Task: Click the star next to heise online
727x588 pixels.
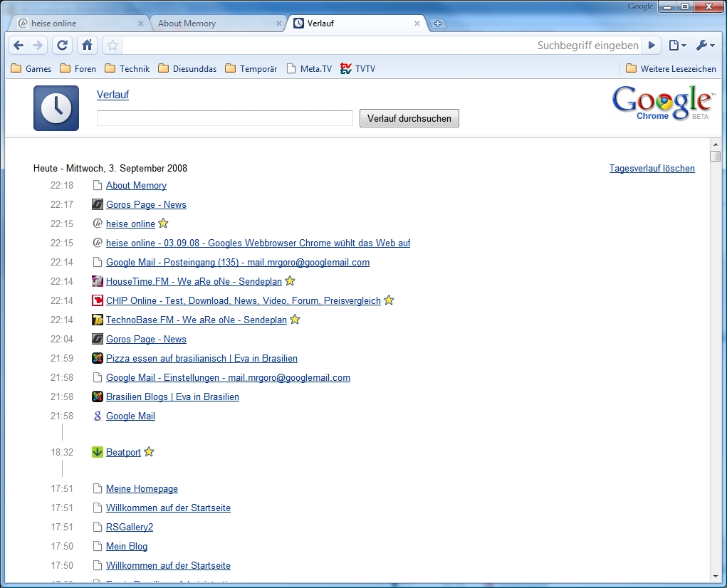Action: coord(163,224)
